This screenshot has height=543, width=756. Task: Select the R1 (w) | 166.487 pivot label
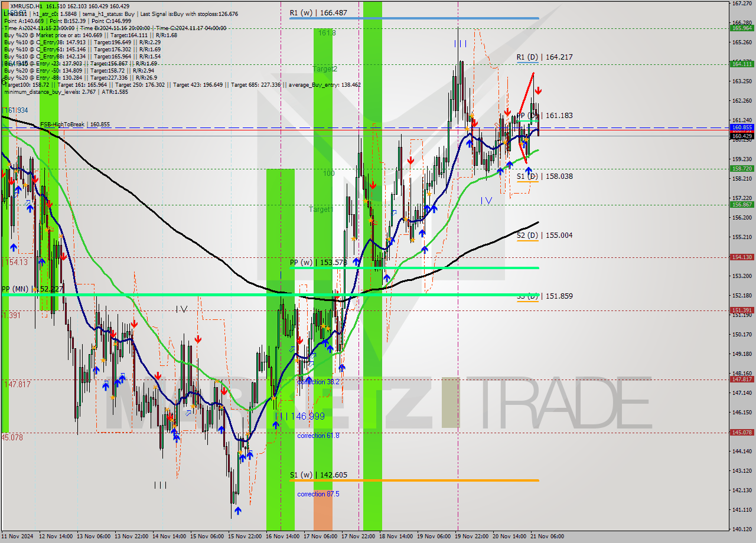coord(318,12)
